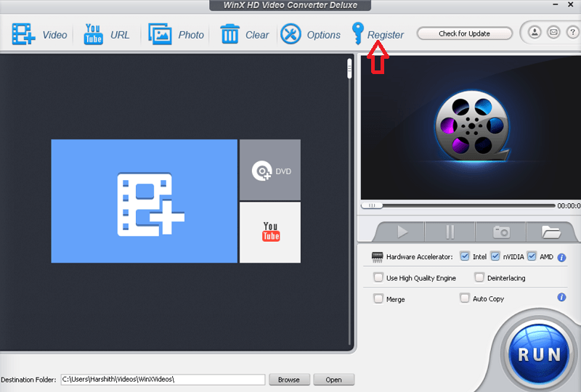Tick the Merge checkbox
Screen dimensions: 581x392
(x=378, y=298)
